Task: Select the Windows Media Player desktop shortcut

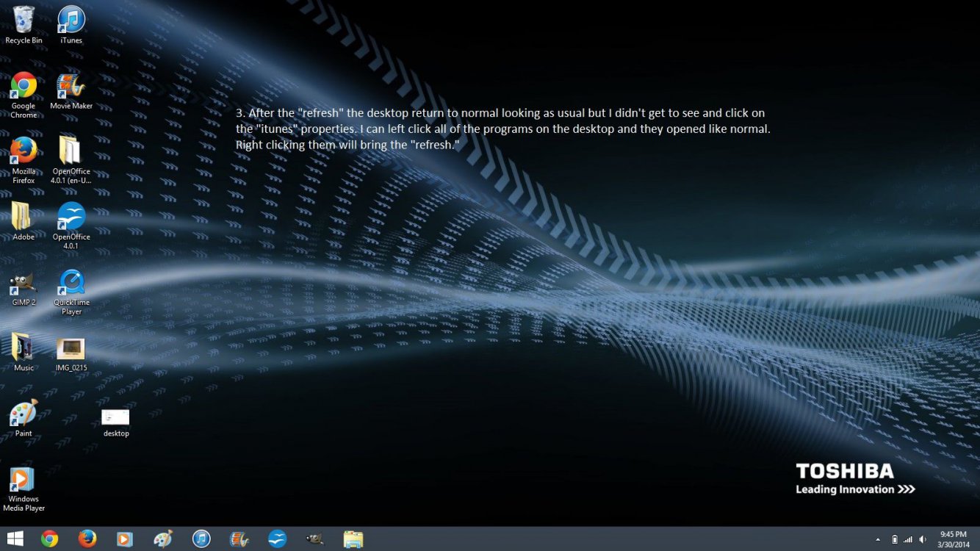Action: coord(24,480)
